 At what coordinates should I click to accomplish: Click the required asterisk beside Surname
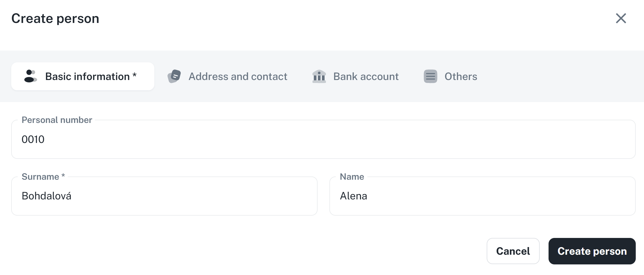click(x=63, y=176)
